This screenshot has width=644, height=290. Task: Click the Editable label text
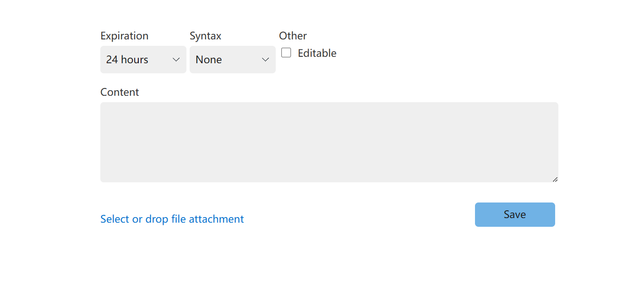pyautogui.click(x=317, y=53)
